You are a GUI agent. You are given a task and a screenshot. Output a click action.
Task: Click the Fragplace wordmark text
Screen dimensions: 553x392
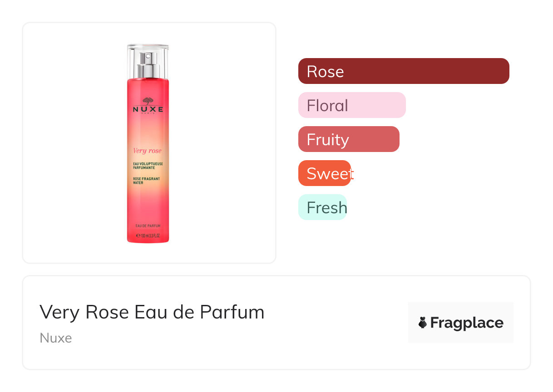[x=466, y=323]
